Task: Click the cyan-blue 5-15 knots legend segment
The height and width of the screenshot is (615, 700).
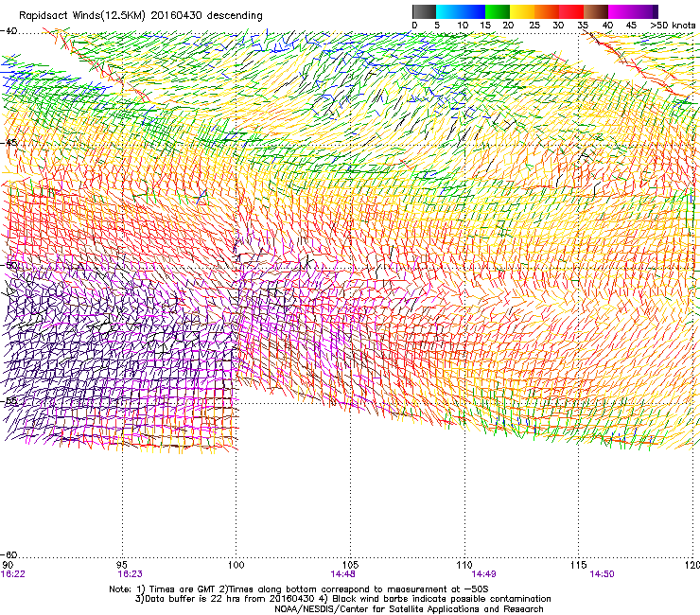Action: [461, 11]
